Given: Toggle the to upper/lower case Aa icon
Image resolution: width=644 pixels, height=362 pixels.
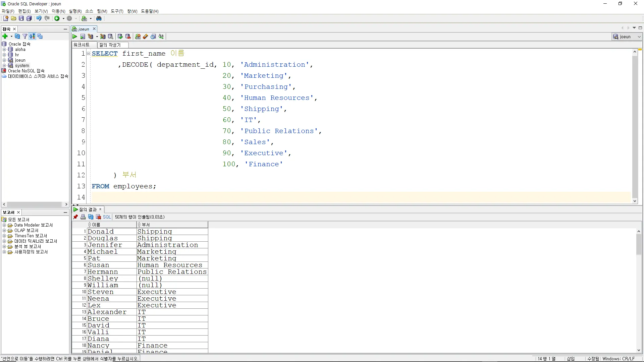Looking at the screenshot, I should coord(161,37).
